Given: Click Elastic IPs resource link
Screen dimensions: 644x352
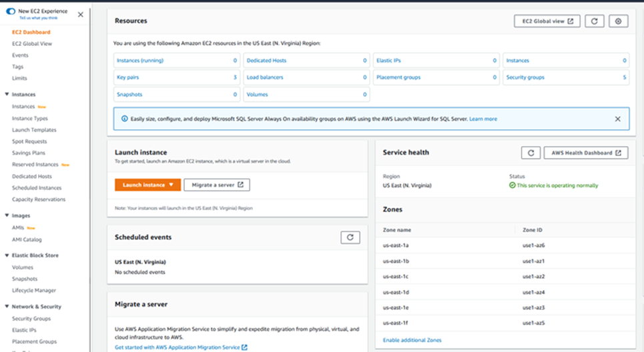Looking at the screenshot, I should 388,60.
